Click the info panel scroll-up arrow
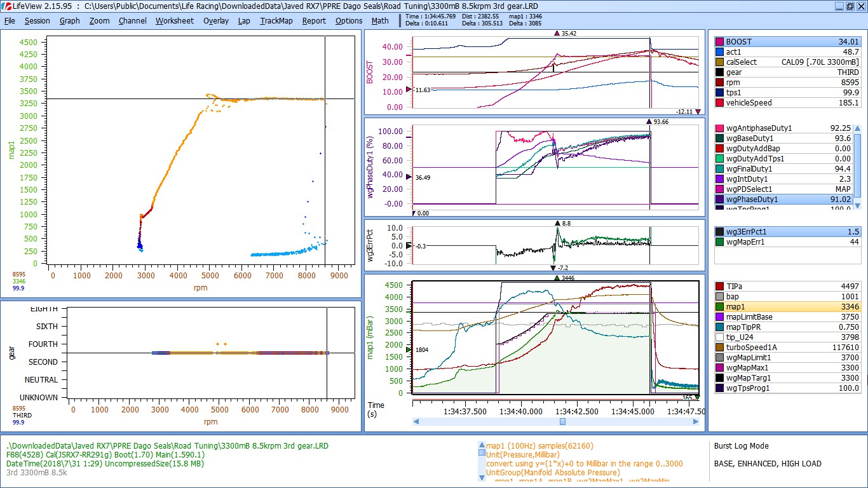This screenshot has height=488, width=868. pyautogui.click(x=481, y=444)
